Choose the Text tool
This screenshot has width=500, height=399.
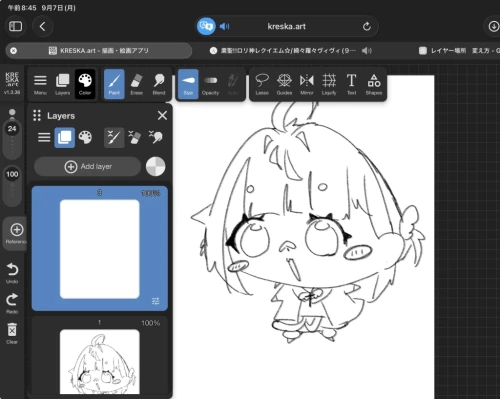pos(351,84)
